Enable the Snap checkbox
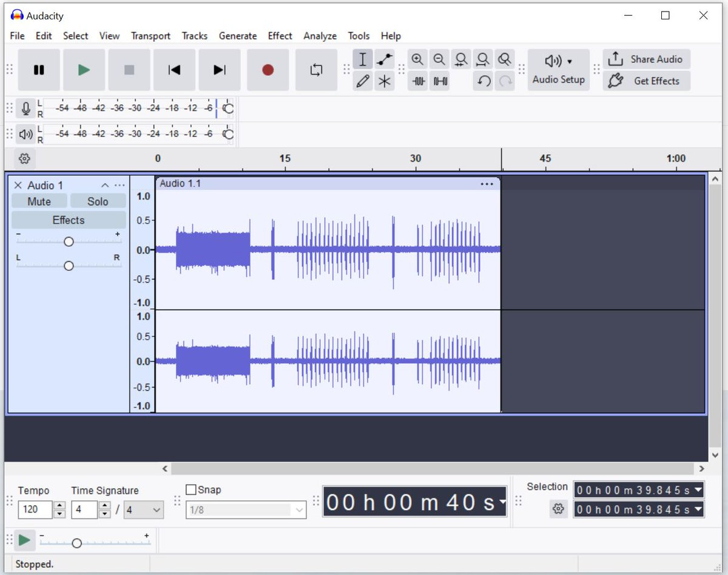Image resolution: width=728 pixels, height=575 pixels. click(x=191, y=489)
